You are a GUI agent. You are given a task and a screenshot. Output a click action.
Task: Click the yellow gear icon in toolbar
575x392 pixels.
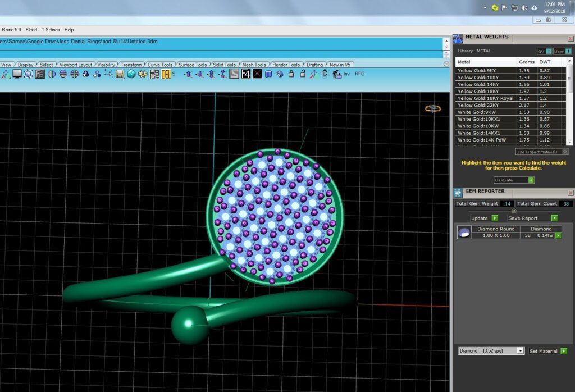point(143,74)
